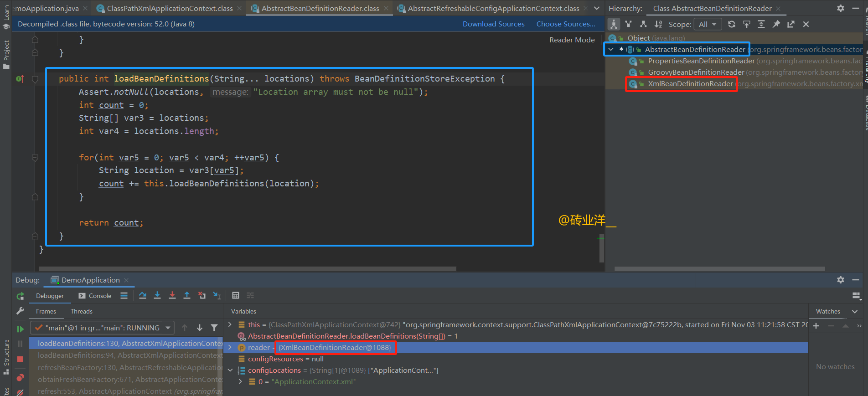Click the Force Step Into icon
The image size is (868, 396).
[x=172, y=296]
